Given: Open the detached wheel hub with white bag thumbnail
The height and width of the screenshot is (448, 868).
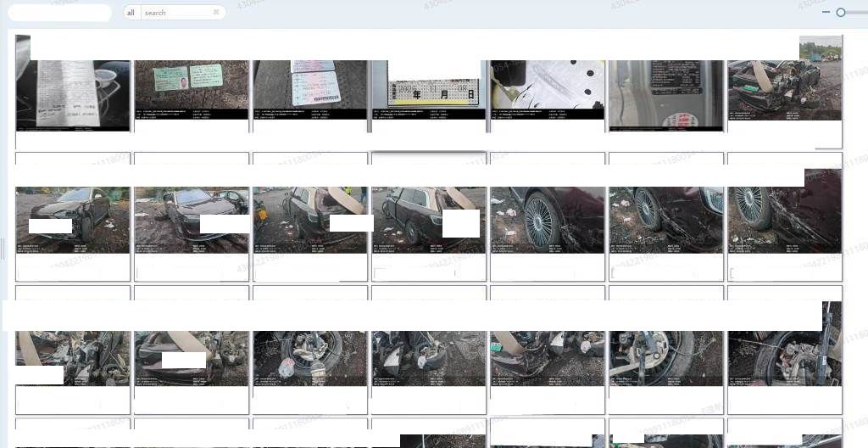Looking at the screenshot, I should pyautogui.click(x=310, y=358).
